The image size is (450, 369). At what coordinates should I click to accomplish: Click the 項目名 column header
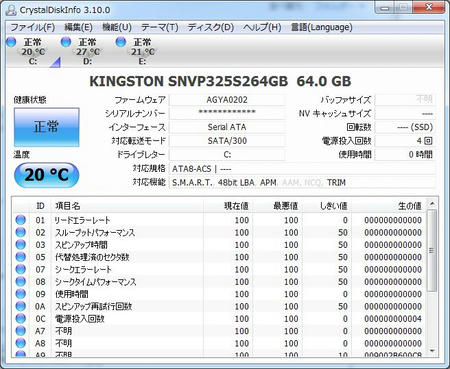click(x=127, y=206)
